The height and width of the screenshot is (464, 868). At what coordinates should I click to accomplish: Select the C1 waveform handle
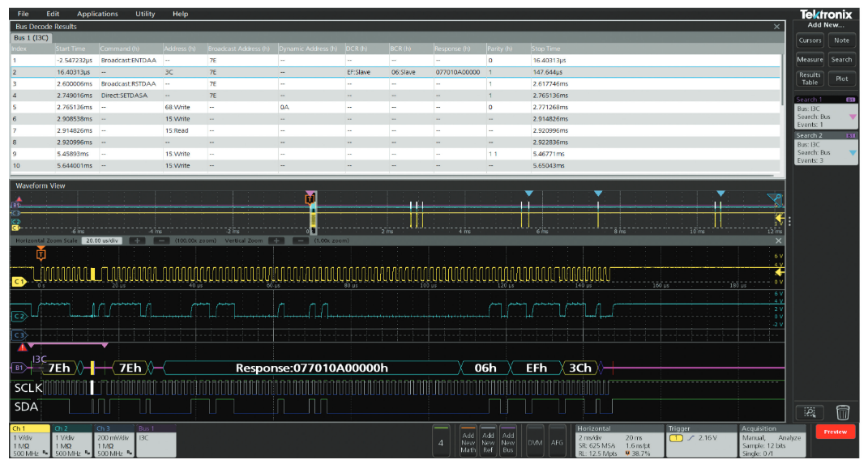tap(19, 282)
